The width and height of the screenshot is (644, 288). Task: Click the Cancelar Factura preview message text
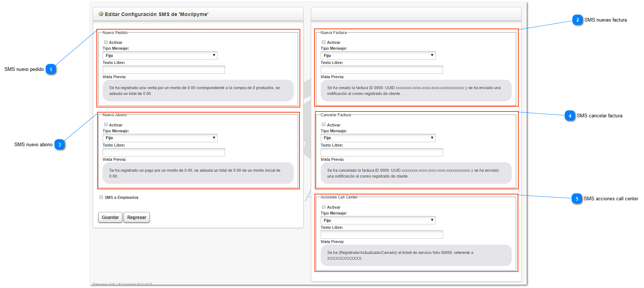(413, 173)
